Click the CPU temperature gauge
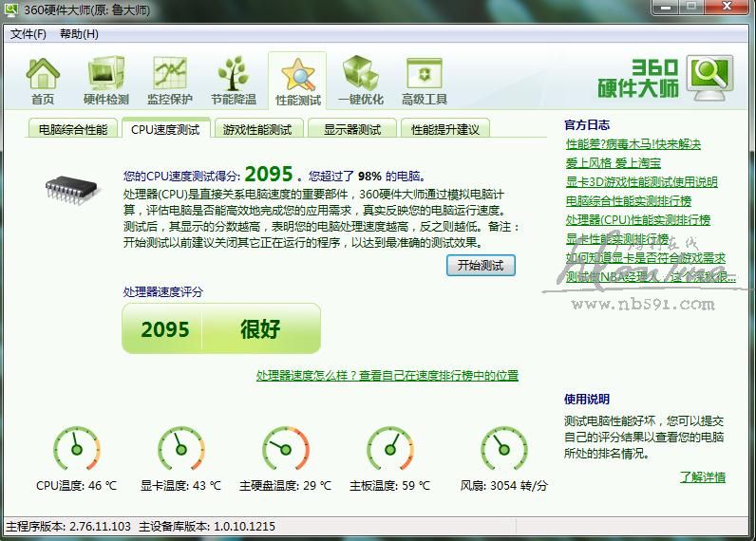The height and width of the screenshot is (541, 756). click(76, 449)
